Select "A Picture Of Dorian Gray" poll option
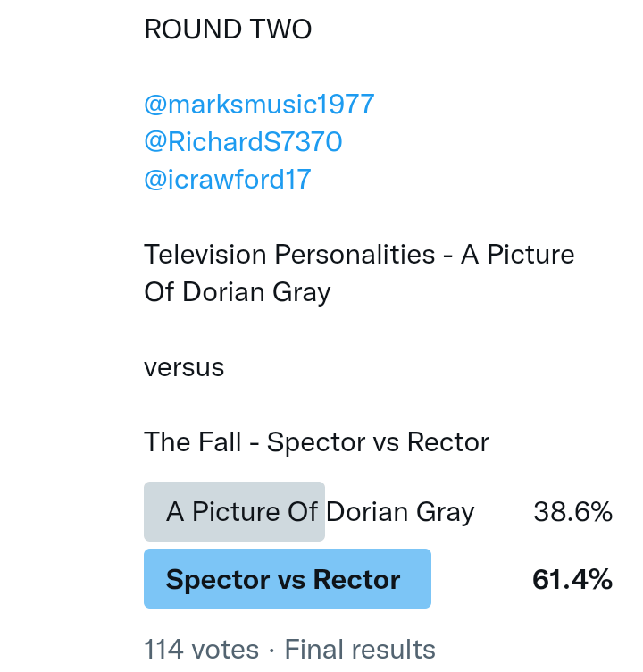 320,512
